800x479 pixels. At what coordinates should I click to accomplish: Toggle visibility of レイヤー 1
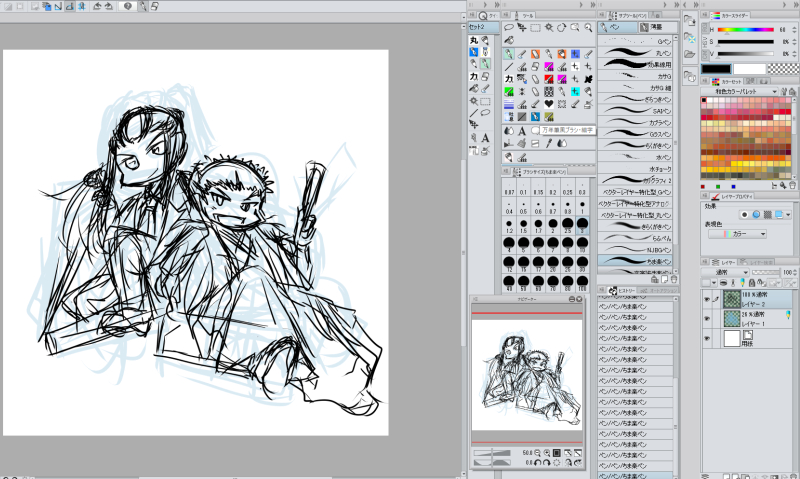[x=707, y=317]
